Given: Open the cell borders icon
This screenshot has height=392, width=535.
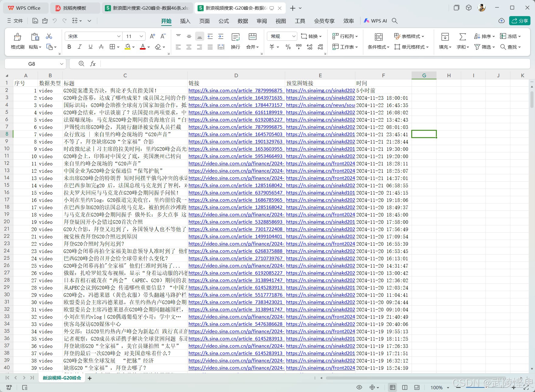Looking at the screenshot, I should [112, 47].
